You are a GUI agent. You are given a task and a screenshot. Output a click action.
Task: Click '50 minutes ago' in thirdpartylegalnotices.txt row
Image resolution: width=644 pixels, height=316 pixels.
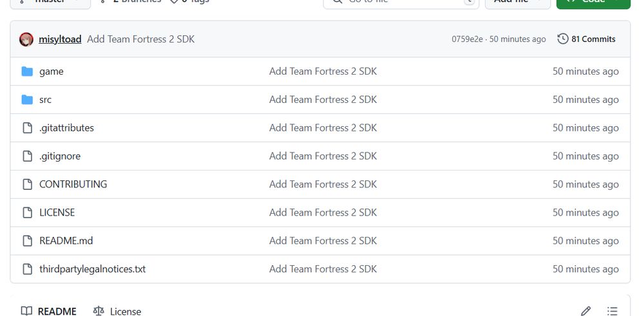click(585, 269)
